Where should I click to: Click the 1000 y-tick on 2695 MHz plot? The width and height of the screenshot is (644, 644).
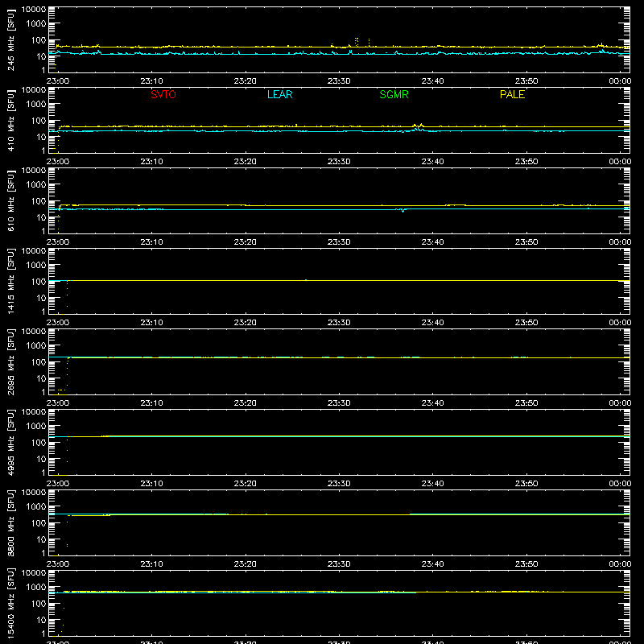point(36,346)
